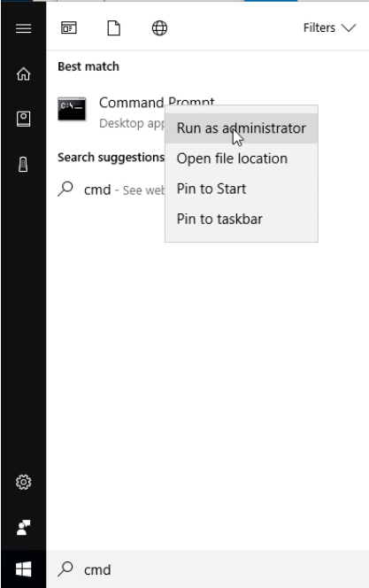Viewport: 369px width, 588px height.
Task: Click the Command Prompt app icon
Action: (72, 109)
